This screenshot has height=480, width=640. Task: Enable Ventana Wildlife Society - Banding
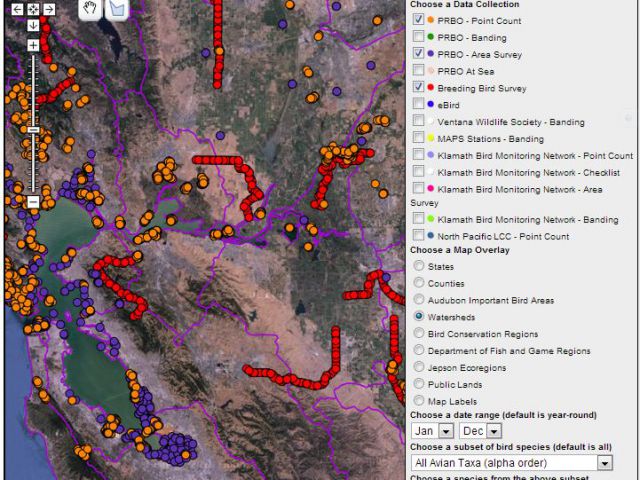[x=418, y=120]
